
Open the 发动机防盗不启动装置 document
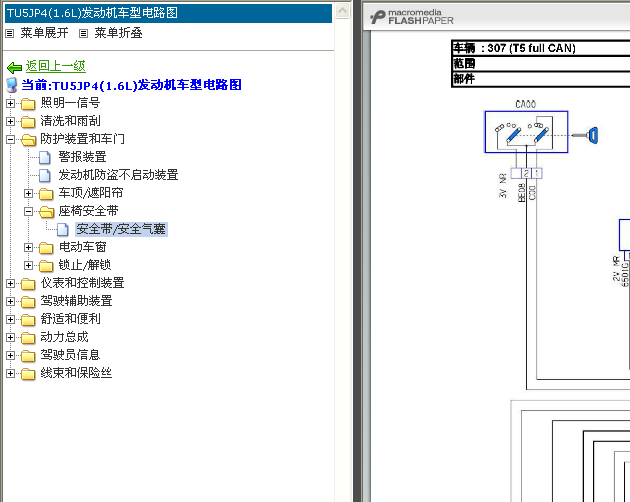tap(118, 175)
